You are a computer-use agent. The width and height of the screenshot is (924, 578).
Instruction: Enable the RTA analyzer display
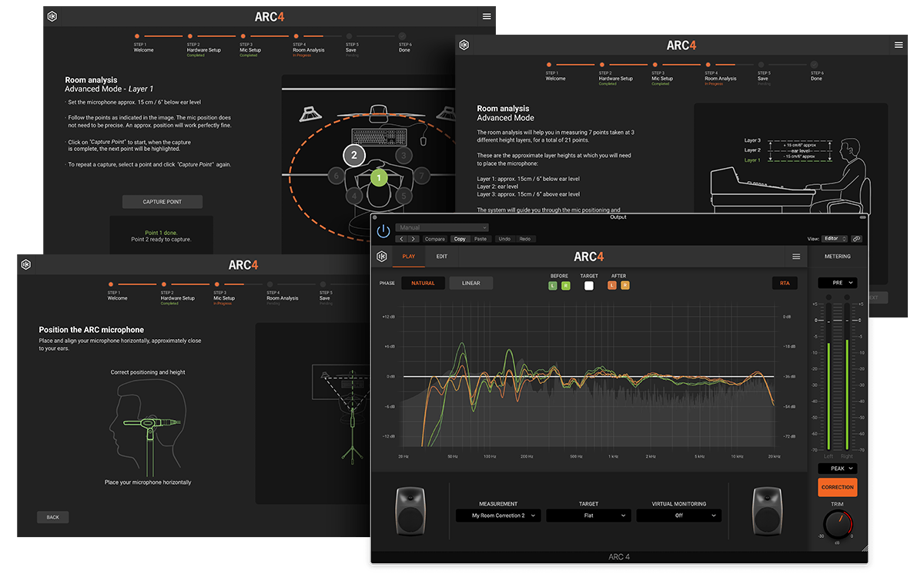click(x=785, y=283)
